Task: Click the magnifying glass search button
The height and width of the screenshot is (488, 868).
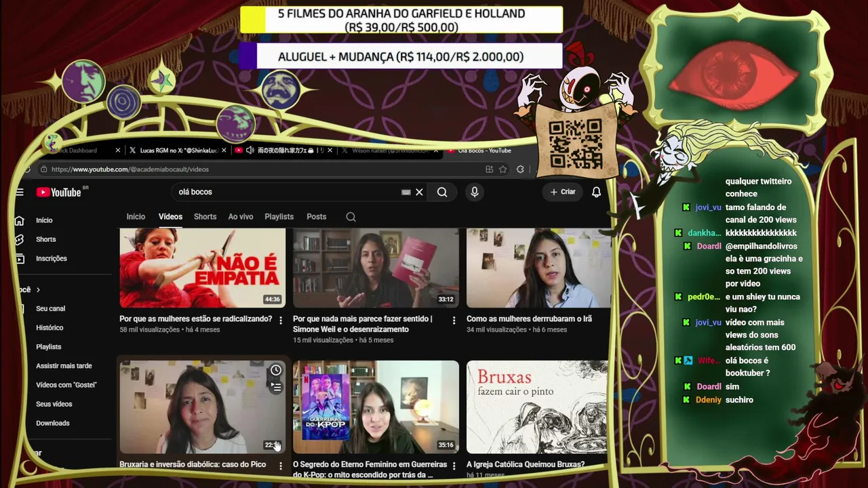Action: click(442, 192)
